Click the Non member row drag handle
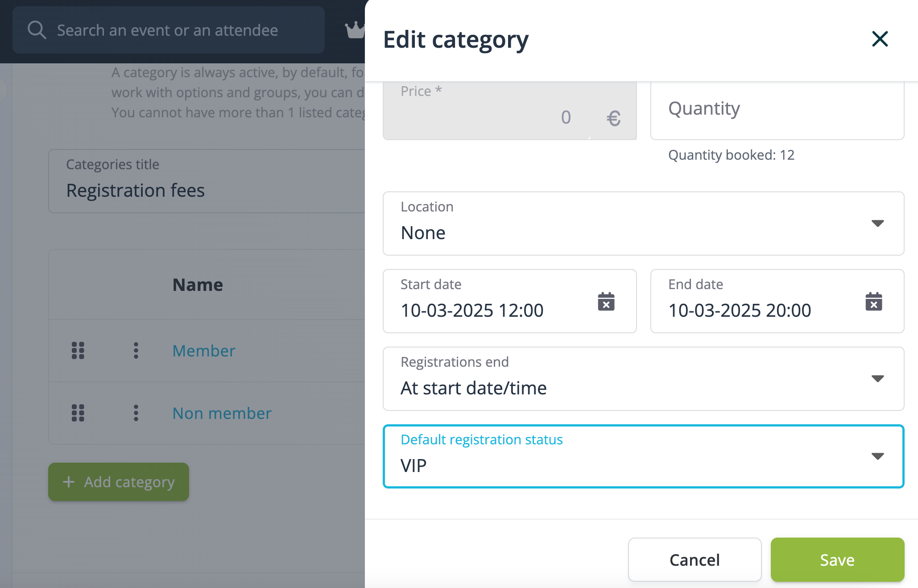This screenshot has width=918, height=588. coord(78,413)
